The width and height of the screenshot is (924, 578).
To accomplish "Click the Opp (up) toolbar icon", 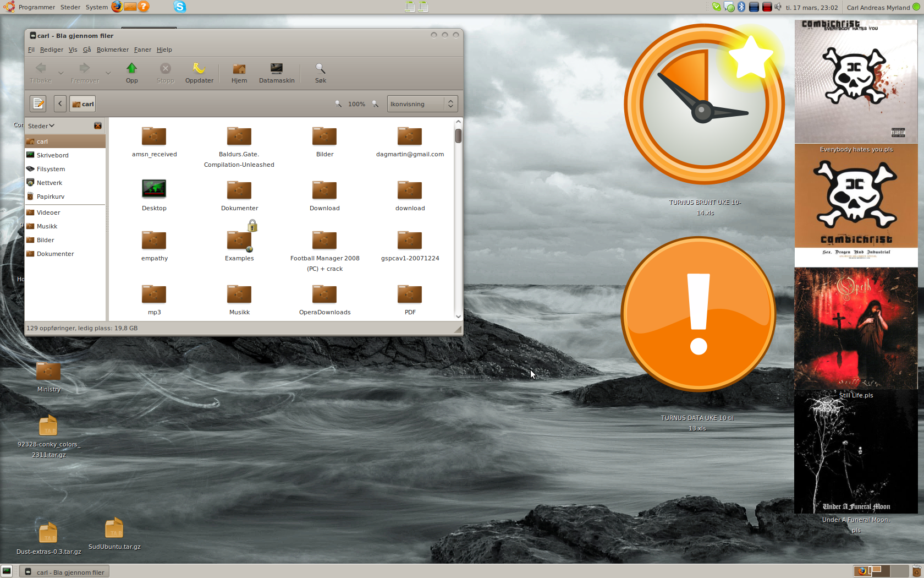I will (x=131, y=73).
